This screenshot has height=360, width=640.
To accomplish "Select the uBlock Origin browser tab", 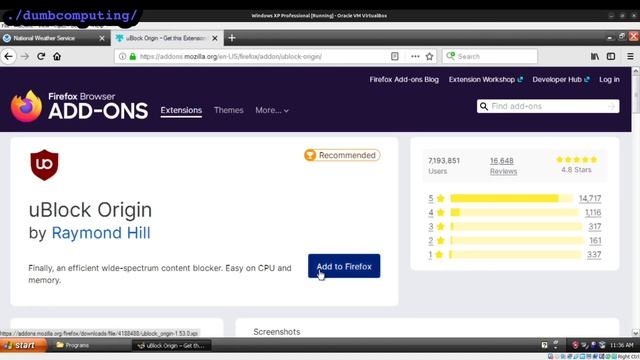I will [x=167, y=38].
